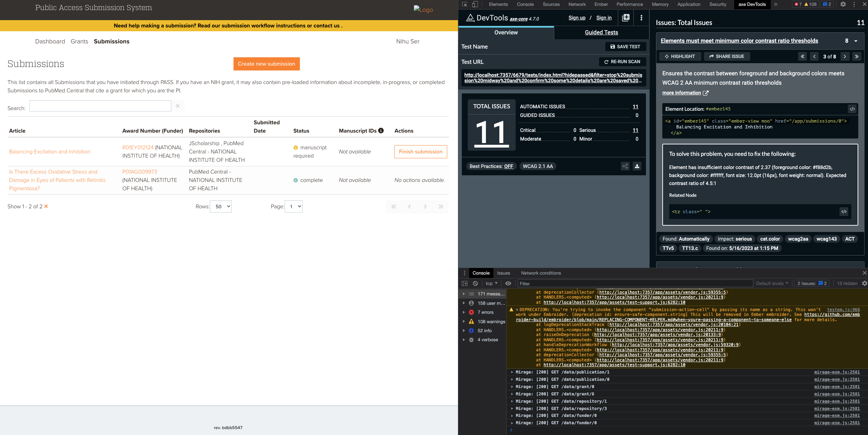Screen dimensions: 868x435
Task: Open axe DevTools three-dot options menu
Action: [x=641, y=18]
